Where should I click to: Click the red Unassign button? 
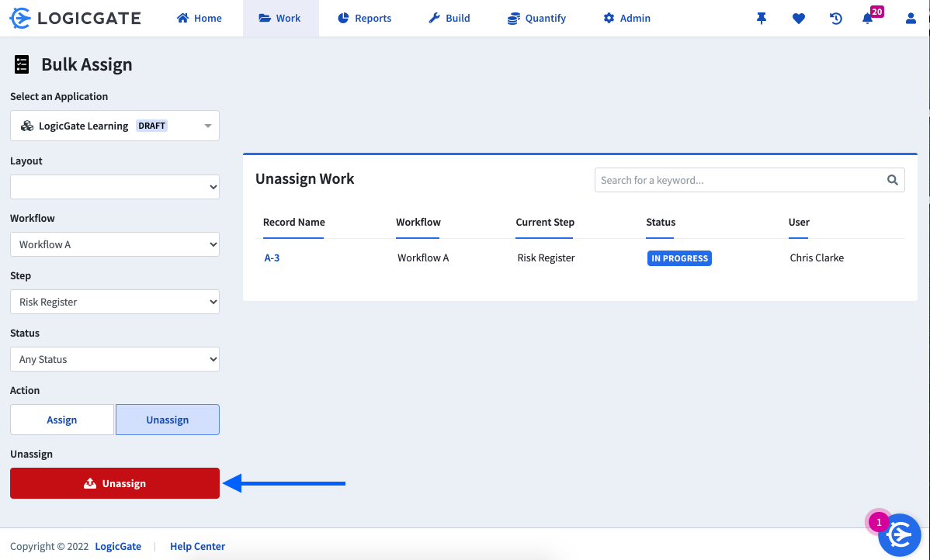click(x=114, y=483)
